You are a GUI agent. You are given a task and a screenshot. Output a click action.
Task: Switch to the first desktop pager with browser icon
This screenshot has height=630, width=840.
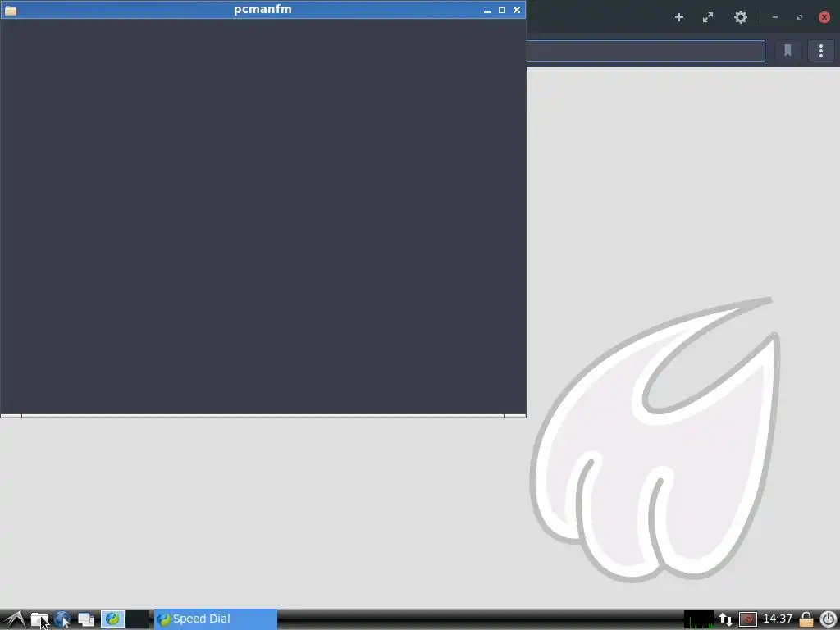[x=112, y=619]
